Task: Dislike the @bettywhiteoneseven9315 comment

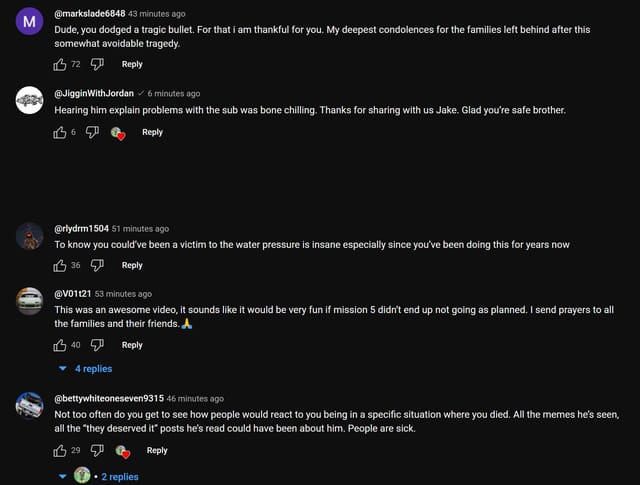Action: 97,451
